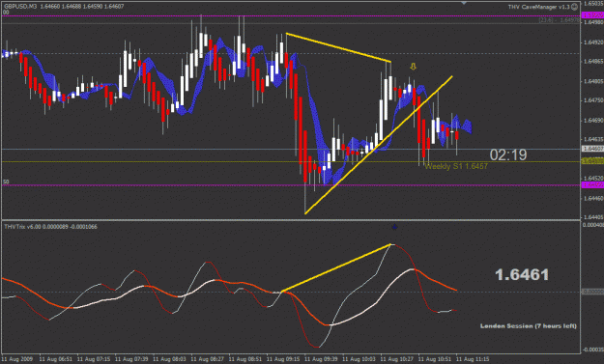Select the ascending yellow trendline on price chart
Image resolution: width=604 pixels, height=364 pixels.
[379, 145]
